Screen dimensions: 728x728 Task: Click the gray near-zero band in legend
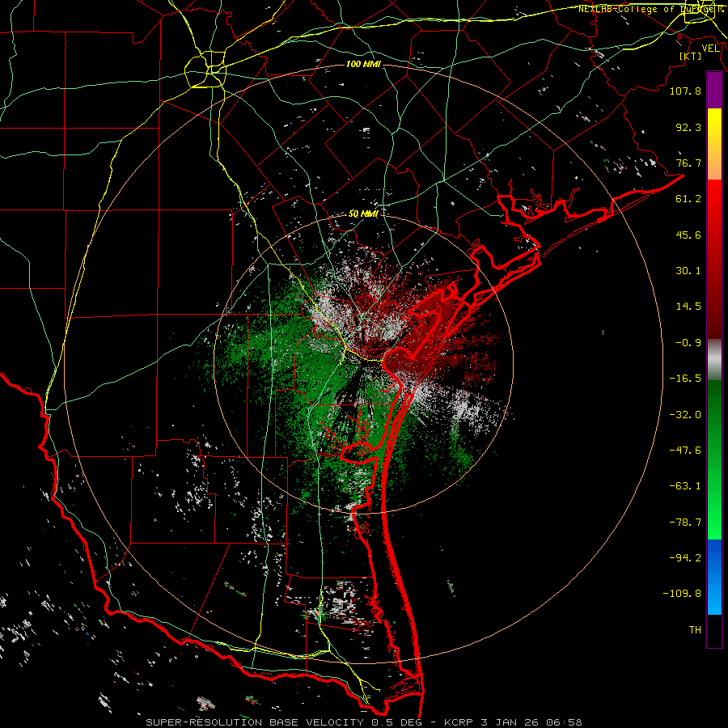click(714, 360)
